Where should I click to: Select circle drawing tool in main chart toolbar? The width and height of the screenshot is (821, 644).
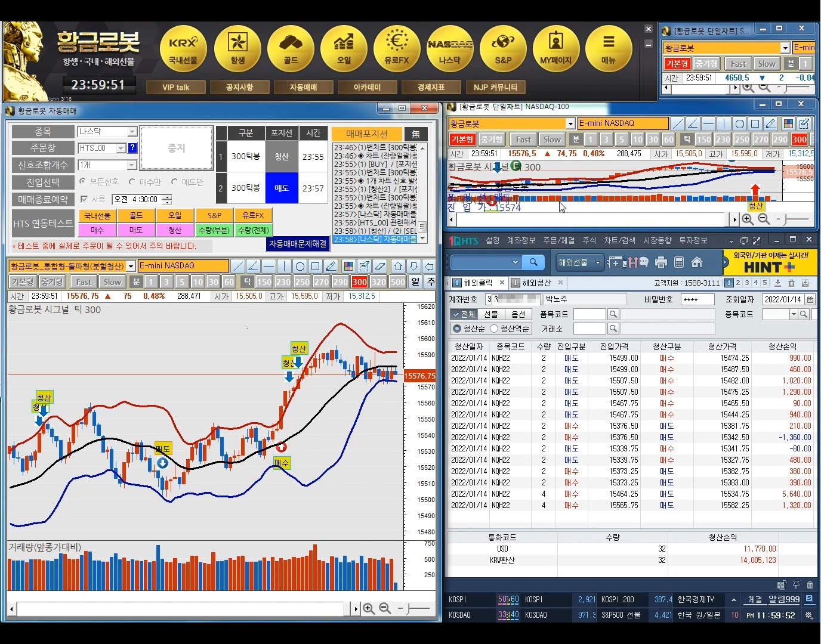[300, 266]
